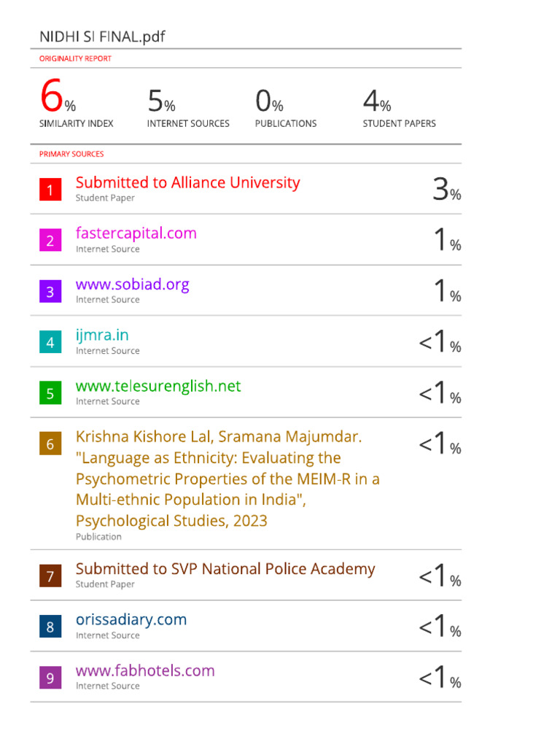Screen dimensions: 560x747
Task: Click the purple source number 3 badge
Action: (x=50, y=292)
